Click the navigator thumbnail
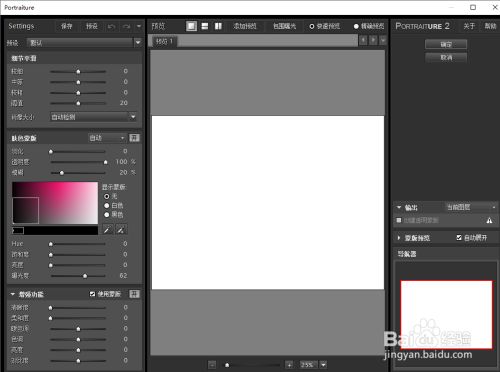The image size is (500, 372). tap(446, 315)
